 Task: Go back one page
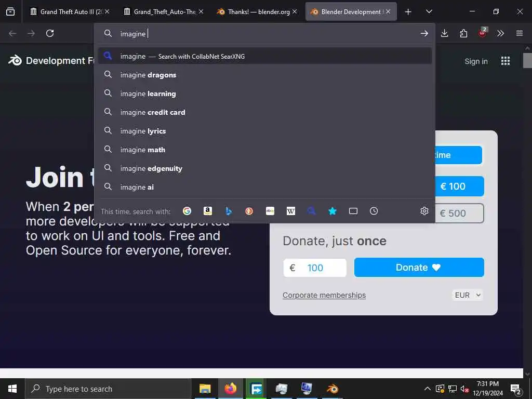tap(12, 33)
